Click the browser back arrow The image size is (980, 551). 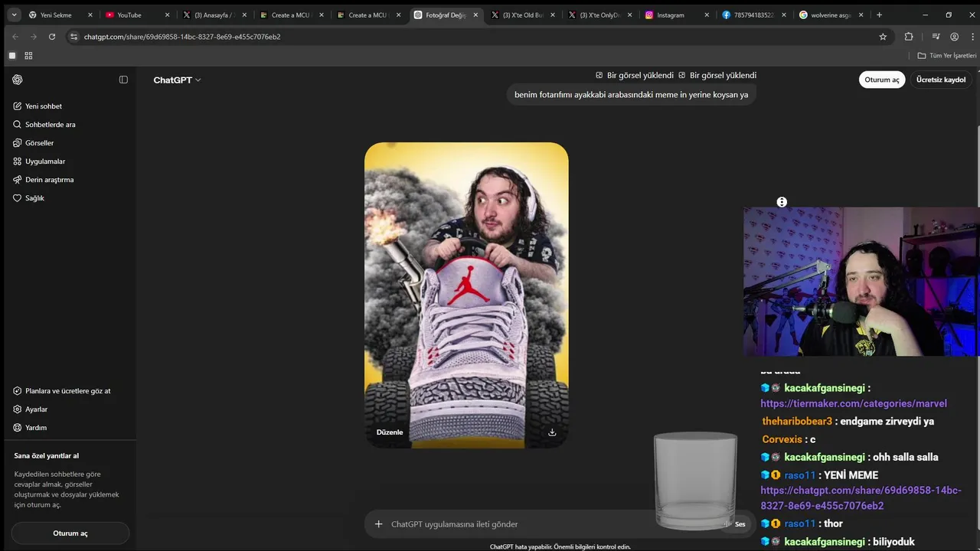pyautogui.click(x=15, y=37)
